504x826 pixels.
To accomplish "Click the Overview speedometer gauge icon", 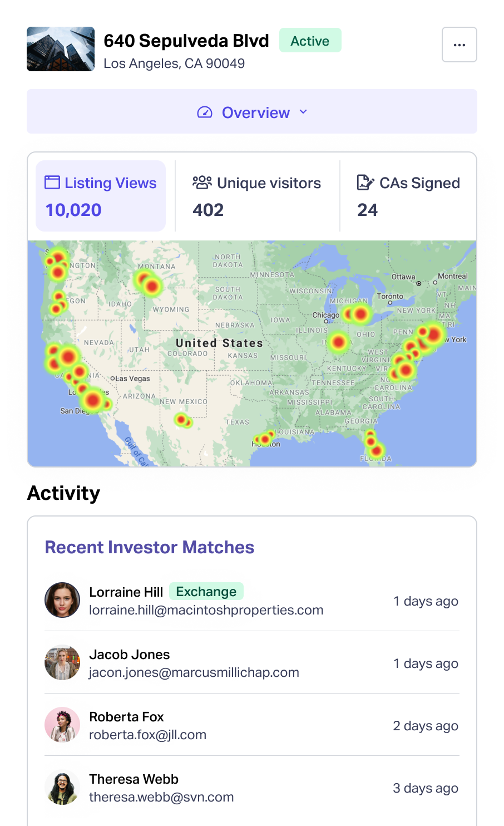I will click(x=205, y=112).
